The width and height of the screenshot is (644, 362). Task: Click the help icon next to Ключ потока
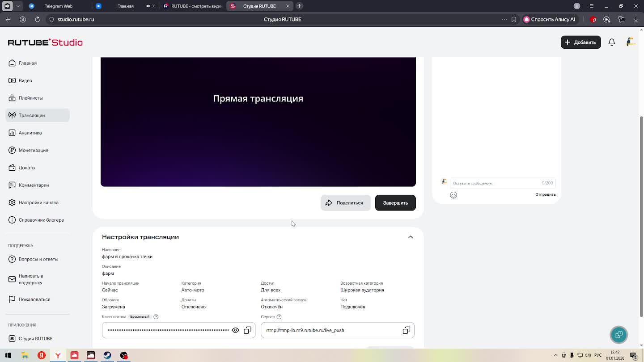[x=156, y=317]
